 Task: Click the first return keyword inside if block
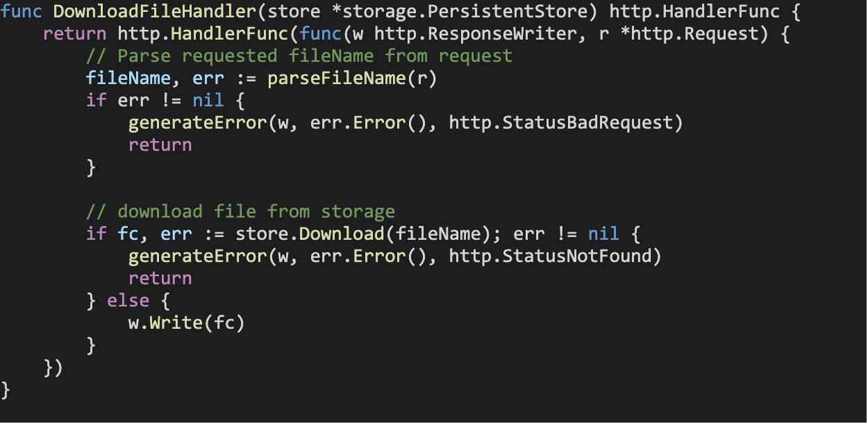[160, 145]
